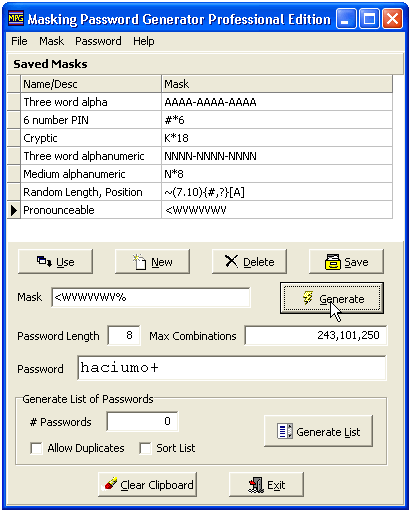This screenshot has width=411, height=512.
Task: Select the Three word alpha mask row
Action: tap(200, 102)
